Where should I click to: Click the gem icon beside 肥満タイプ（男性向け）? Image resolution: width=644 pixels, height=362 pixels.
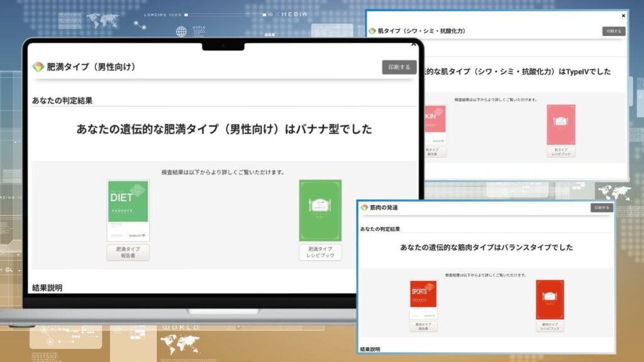pos(38,67)
